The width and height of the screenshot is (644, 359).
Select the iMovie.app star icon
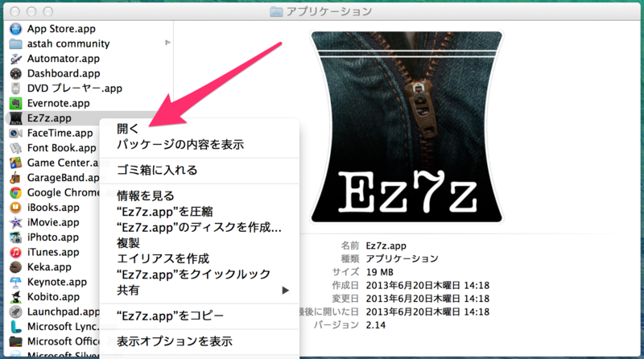coord(15,222)
